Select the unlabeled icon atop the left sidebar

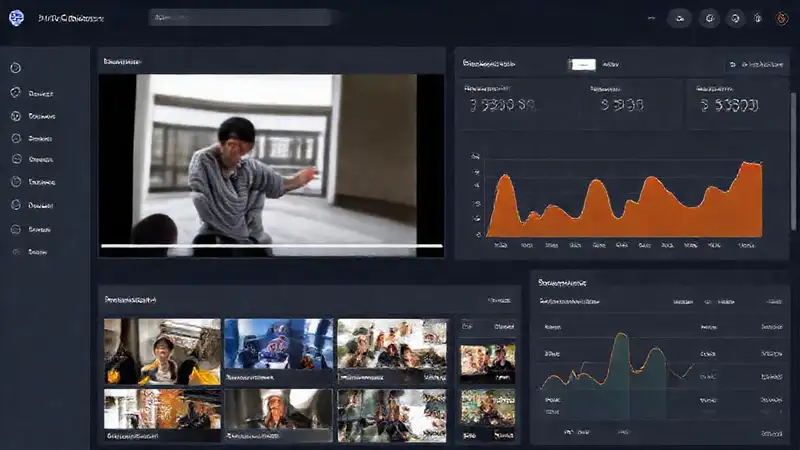15,67
